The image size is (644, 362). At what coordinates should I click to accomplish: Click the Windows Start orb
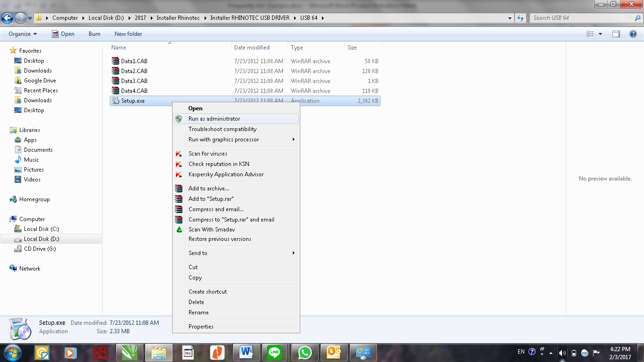point(12,352)
